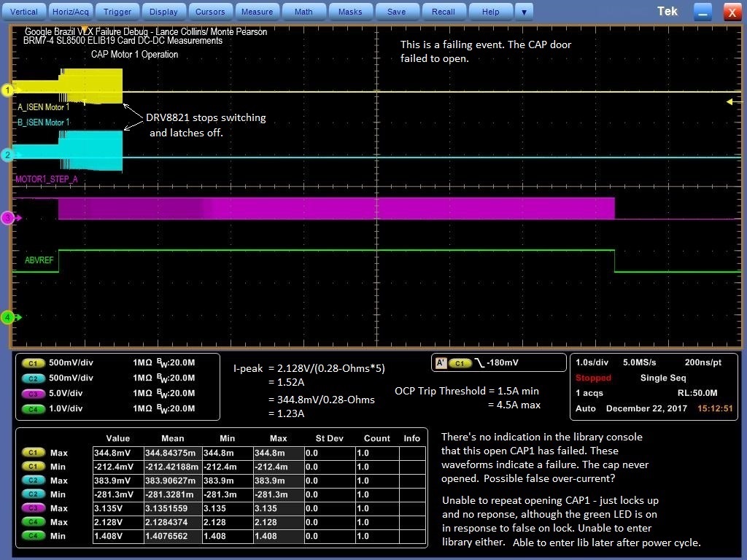This screenshot has width=747, height=560.
Task: Click the C3 5.0V/div scale setting
Action: coord(66,393)
